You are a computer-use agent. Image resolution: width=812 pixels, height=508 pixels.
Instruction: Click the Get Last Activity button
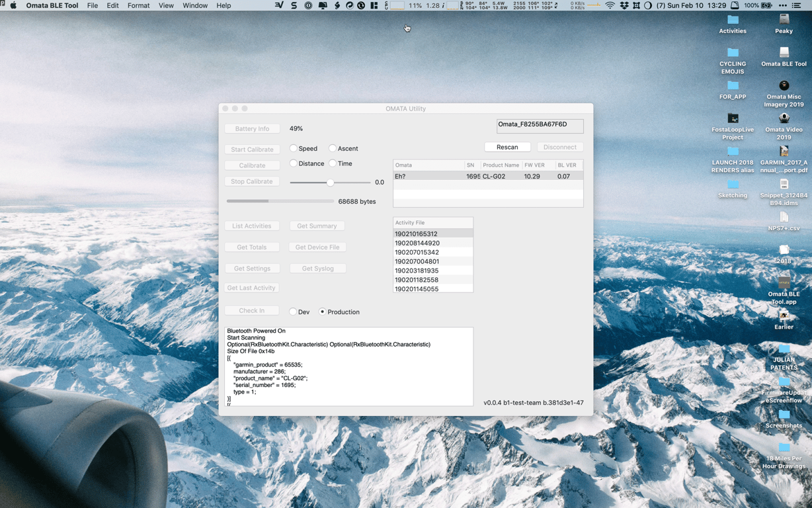(251, 288)
